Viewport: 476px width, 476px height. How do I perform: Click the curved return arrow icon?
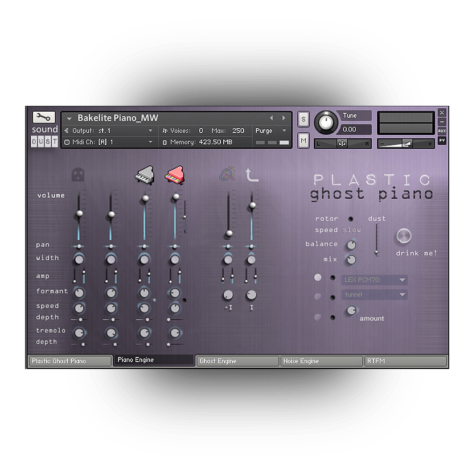pos(252,175)
